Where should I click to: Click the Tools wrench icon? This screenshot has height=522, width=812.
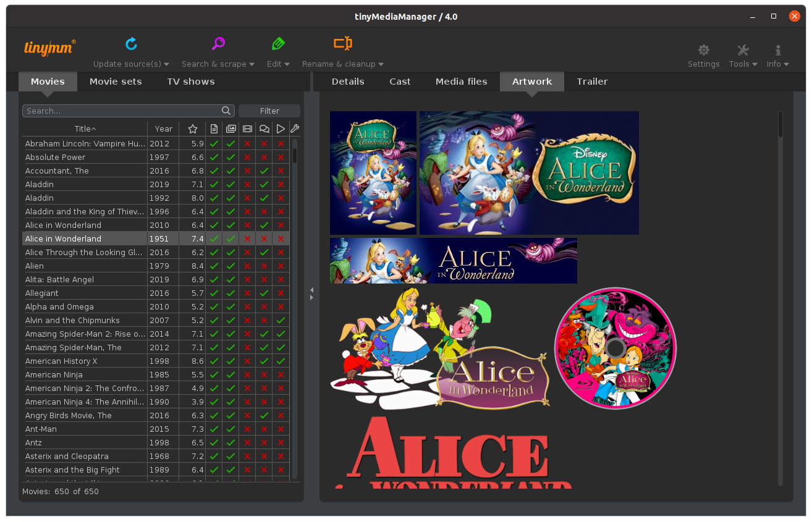pos(743,51)
